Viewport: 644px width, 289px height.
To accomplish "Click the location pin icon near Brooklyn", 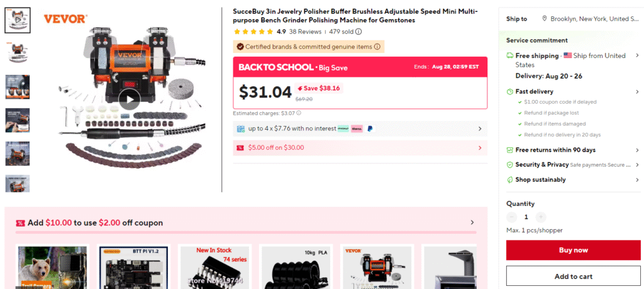I will [545, 19].
